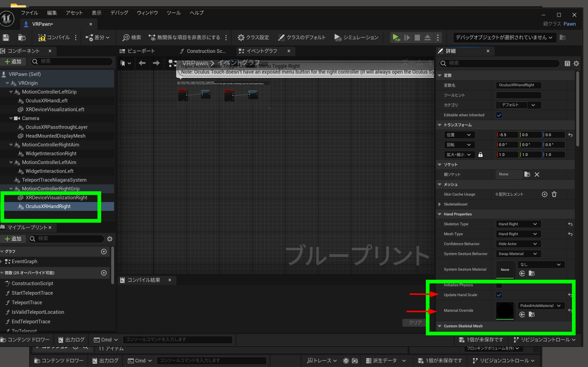Disable the Update Hand Scale checkbox
The height and width of the screenshot is (367, 588).
point(499,295)
